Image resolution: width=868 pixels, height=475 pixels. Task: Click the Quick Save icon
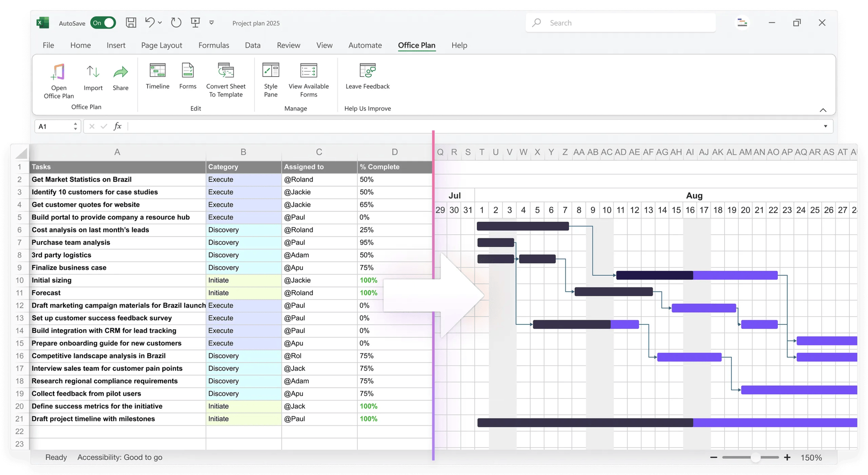coord(131,22)
